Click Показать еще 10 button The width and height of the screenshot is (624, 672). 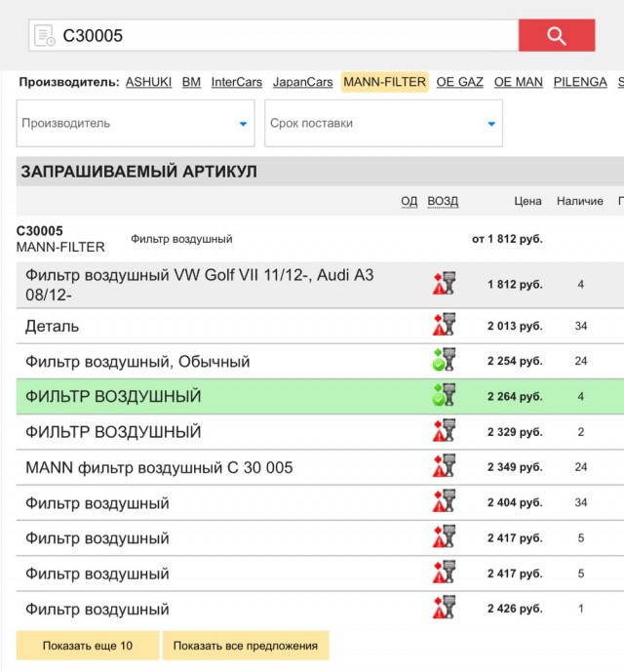[x=88, y=646]
